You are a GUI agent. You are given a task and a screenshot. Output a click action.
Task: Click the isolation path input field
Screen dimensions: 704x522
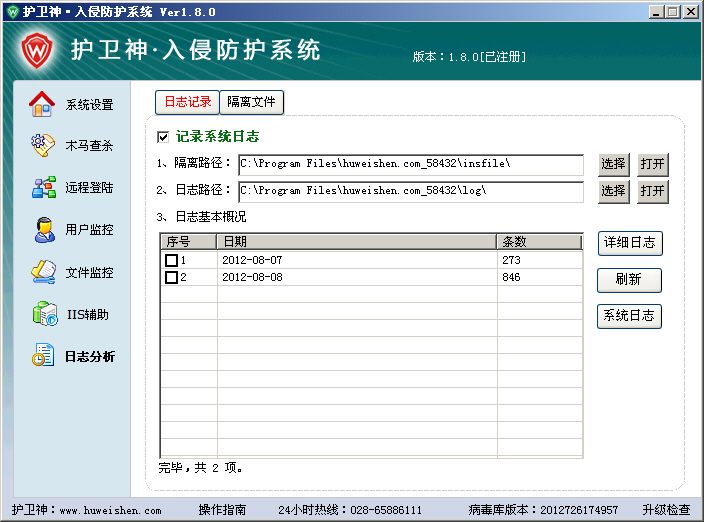pyautogui.click(x=410, y=164)
